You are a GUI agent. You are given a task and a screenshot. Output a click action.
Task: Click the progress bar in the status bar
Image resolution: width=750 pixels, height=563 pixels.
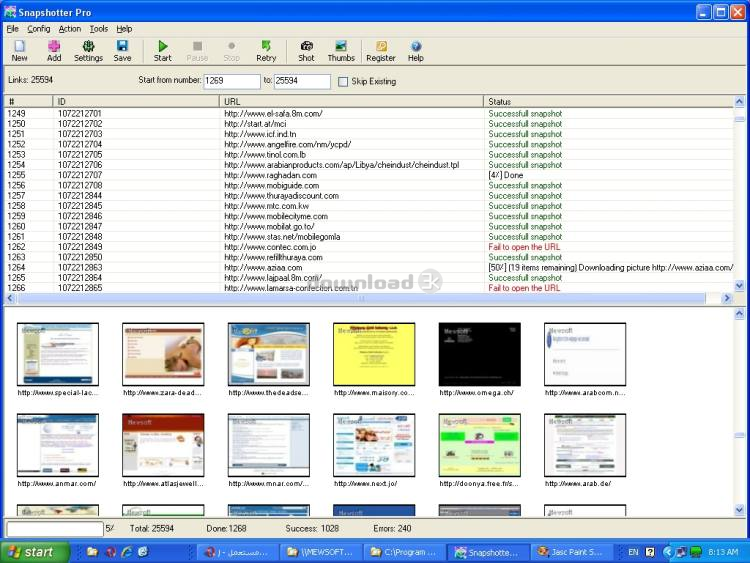55,529
